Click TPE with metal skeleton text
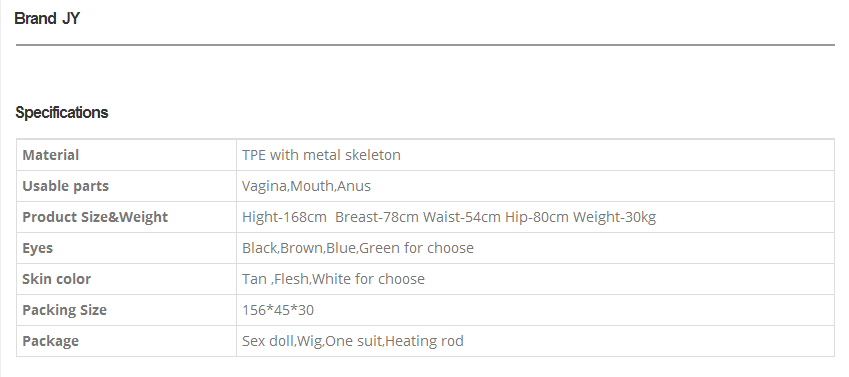The height and width of the screenshot is (377, 849). click(321, 155)
